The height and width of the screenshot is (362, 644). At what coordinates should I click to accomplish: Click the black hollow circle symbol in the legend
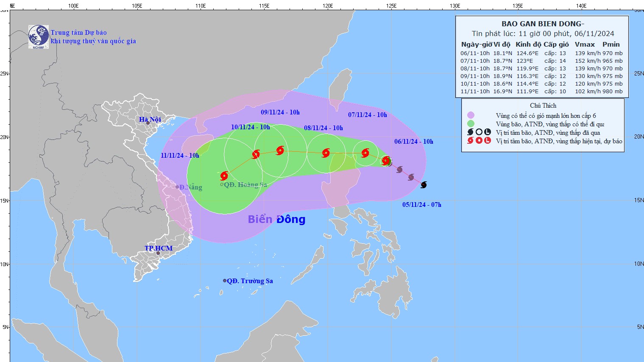click(479, 132)
